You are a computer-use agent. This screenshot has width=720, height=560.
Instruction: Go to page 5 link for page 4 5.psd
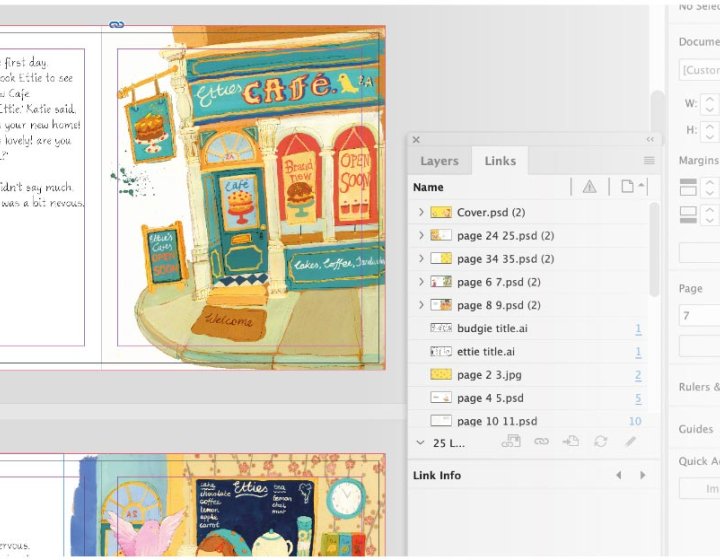(x=637, y=398)
